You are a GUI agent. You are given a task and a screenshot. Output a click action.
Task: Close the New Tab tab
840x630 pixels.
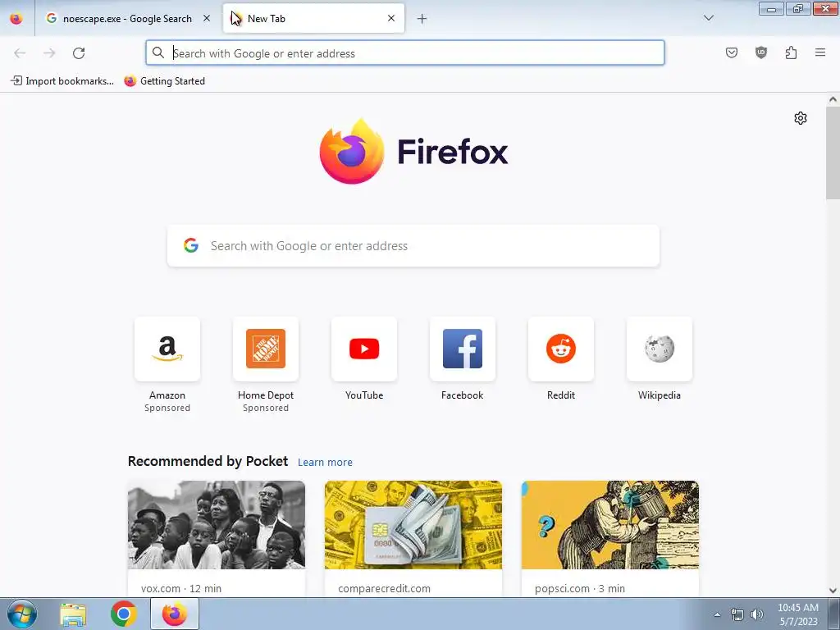391,19
